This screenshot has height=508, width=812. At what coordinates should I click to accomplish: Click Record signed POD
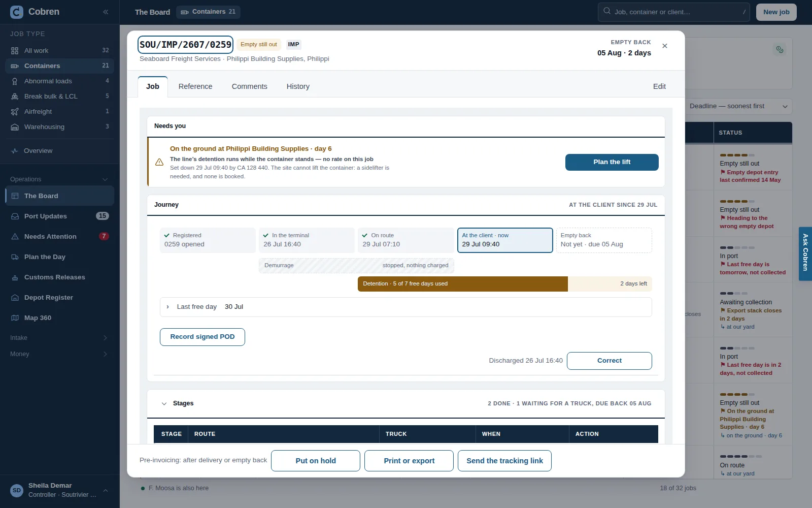[x=202, y=337]
